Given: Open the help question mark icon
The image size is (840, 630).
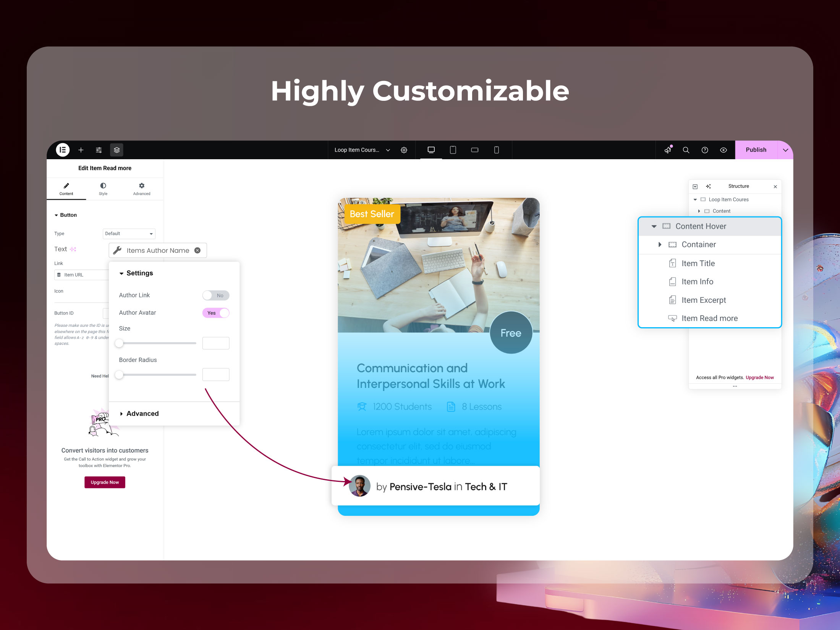Looking at the screenshot, I should click(x=705, y=150).
